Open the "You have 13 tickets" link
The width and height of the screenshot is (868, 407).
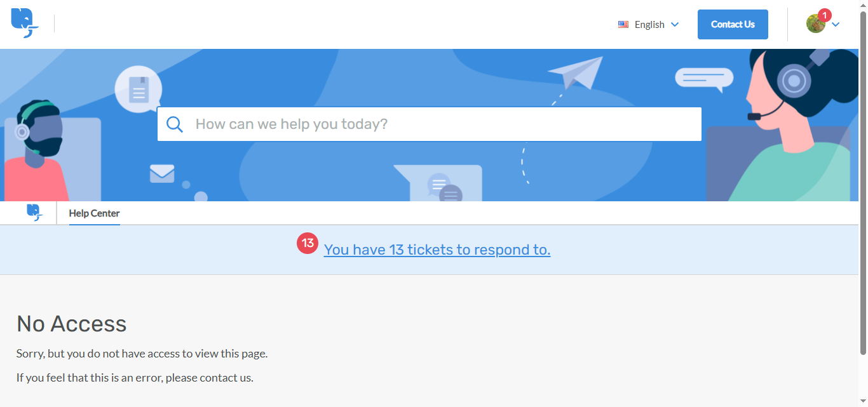(437, 250)
